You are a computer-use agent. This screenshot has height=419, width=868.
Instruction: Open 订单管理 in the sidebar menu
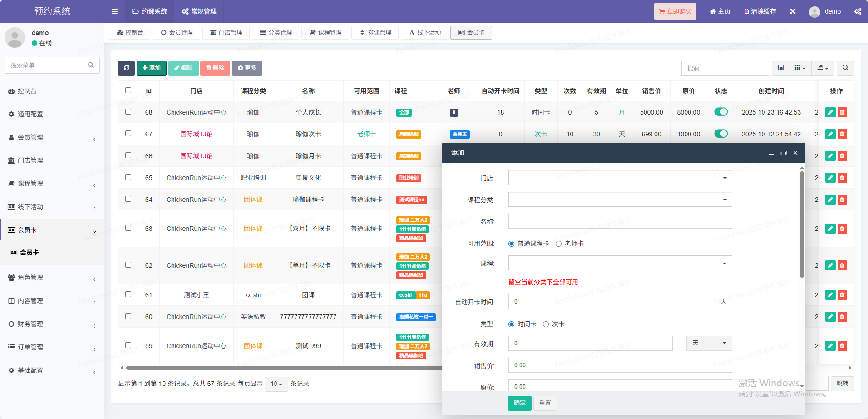(30, 347)
